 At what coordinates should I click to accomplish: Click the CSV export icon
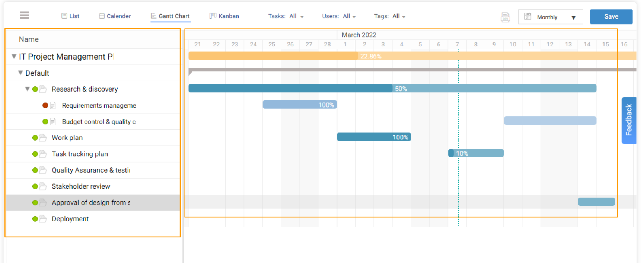tap(505, 17)
